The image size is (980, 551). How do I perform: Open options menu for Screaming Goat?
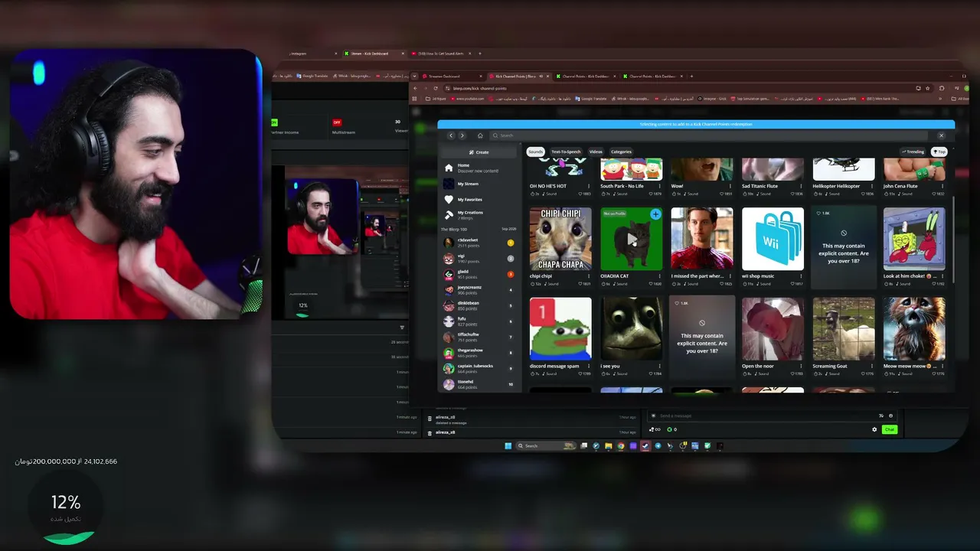click(x=872, y=367)
